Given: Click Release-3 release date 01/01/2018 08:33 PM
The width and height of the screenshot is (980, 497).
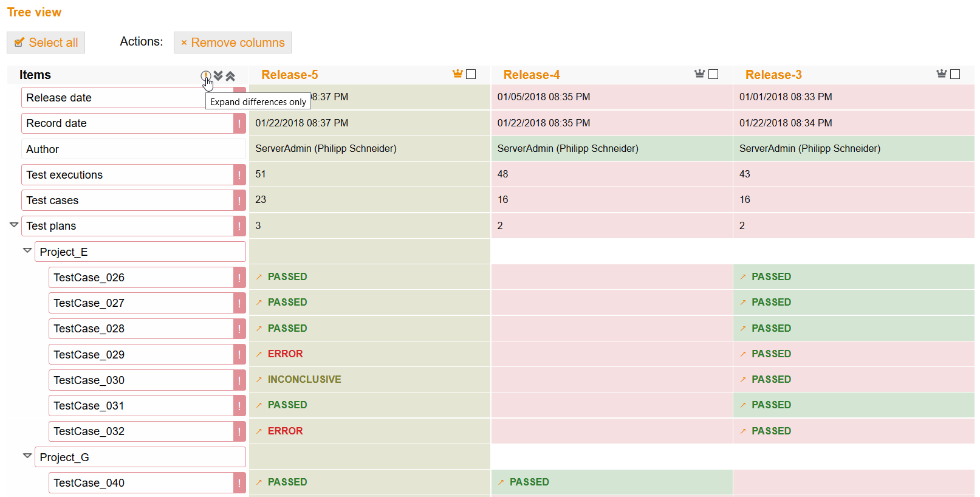Looking at the screenshot, I should click(x=786, y=97).
